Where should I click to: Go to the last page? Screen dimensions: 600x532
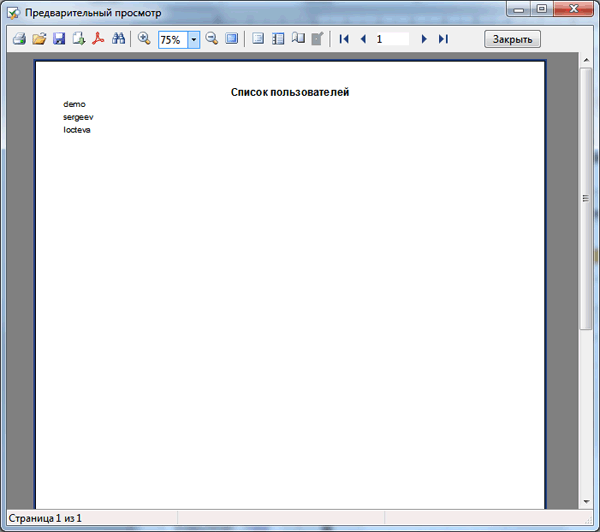443,39
